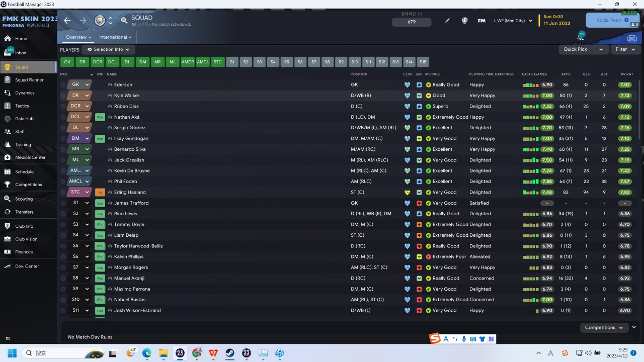Sort the table by the MORALE column
644x362 pixels.
point(433,74)
